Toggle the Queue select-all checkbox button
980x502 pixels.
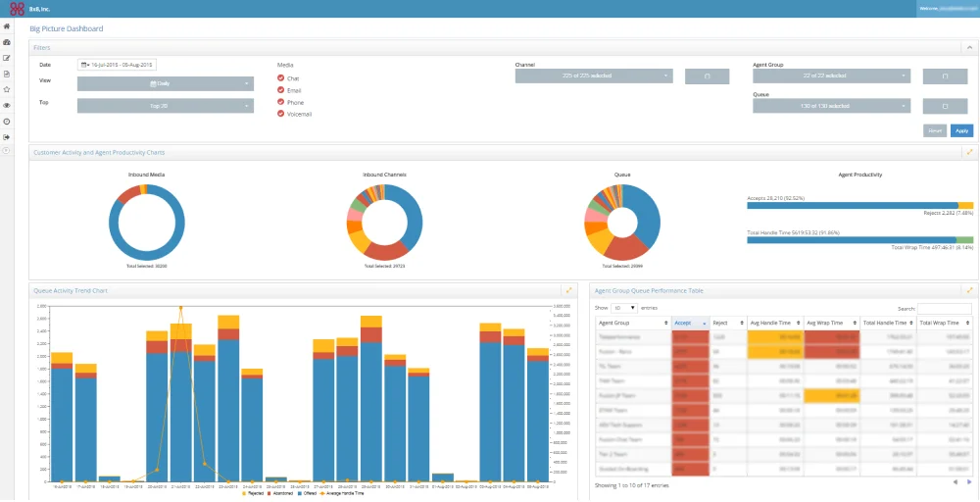[x=945, y=106]
